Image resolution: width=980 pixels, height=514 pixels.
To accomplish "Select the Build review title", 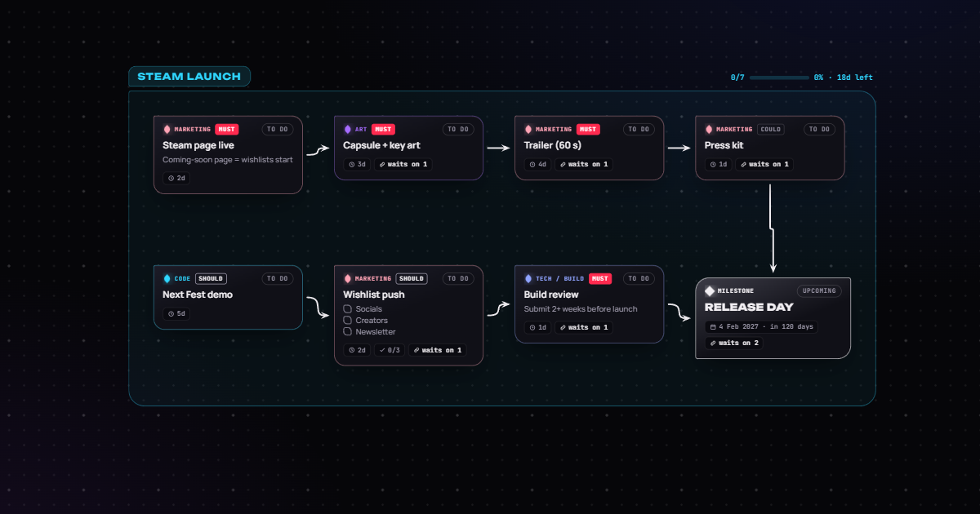I will pos(551,295).
